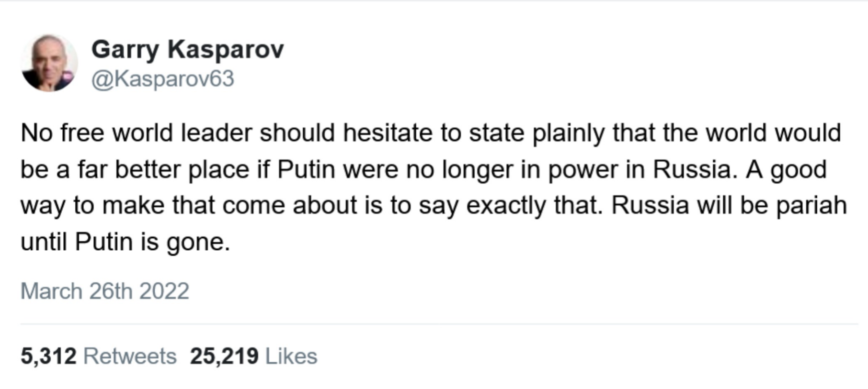This screenshot has height=389, width=868.
Task: Open the Garry Kasparov display name
Action: (187, 50)
